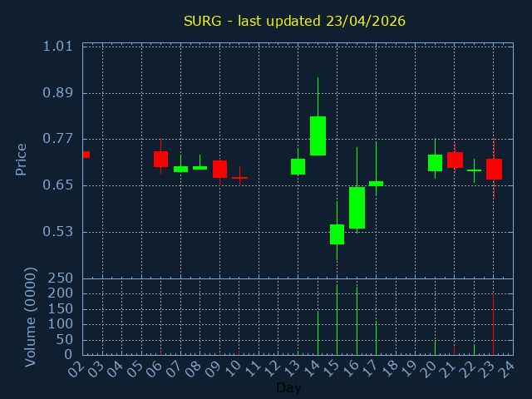
Task: Click the 250 volume axis label
Action: point(59,278)
